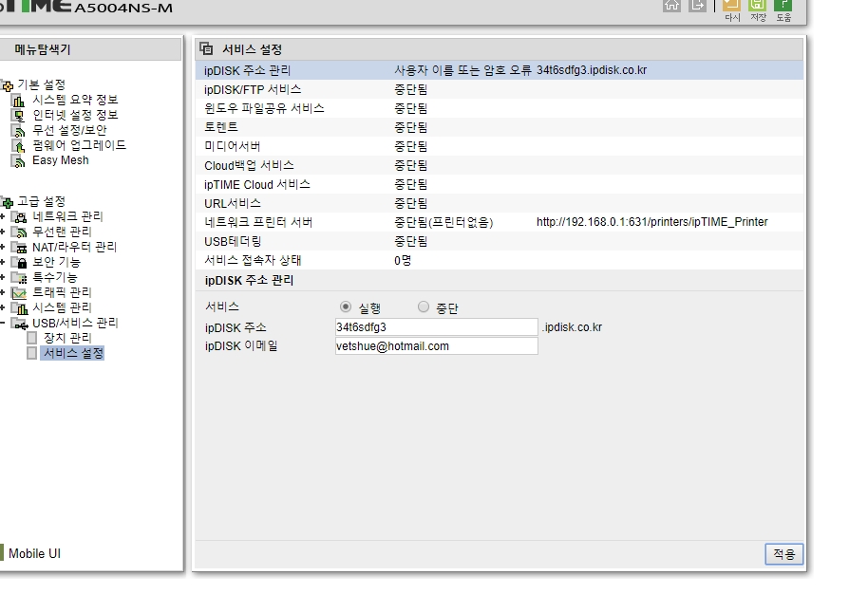
Task: Click the 저장 save icon
Action: tap(757, 5)
